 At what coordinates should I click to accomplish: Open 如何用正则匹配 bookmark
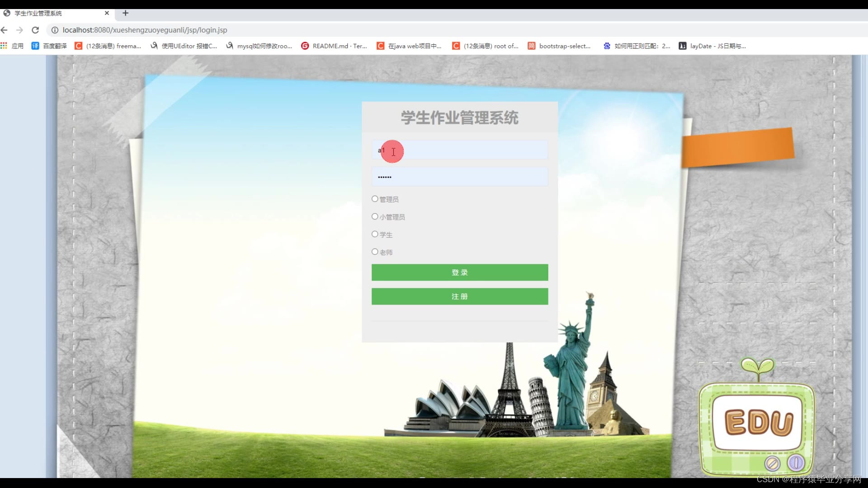coord(637,46)
